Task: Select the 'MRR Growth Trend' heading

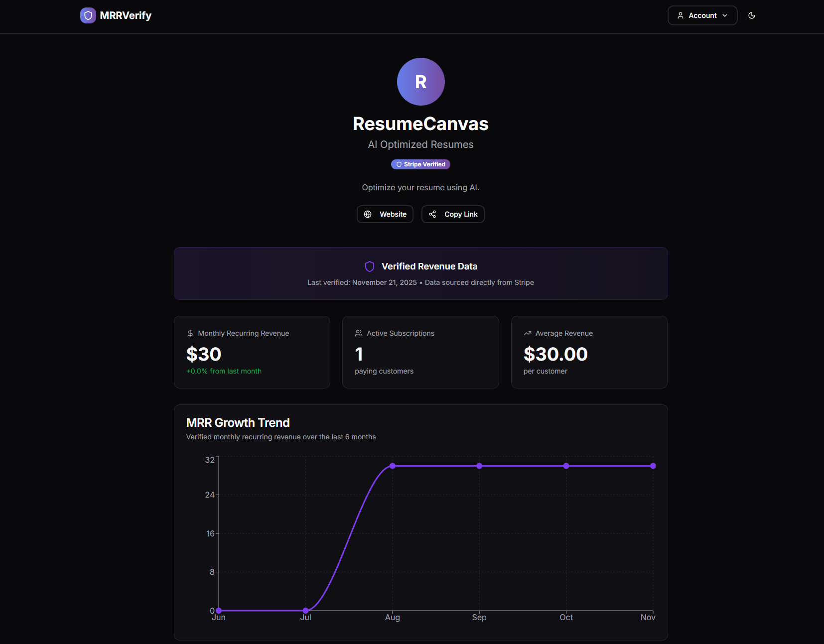Action: [238, 423]
